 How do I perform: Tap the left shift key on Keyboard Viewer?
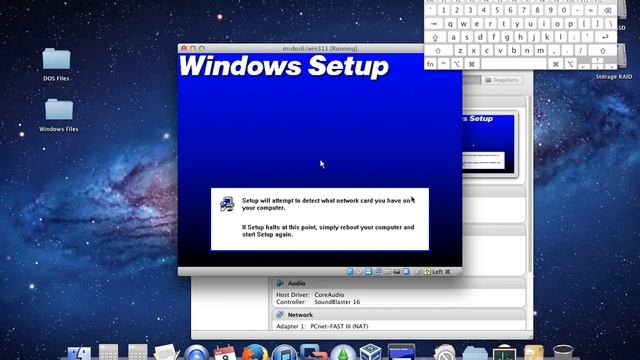click(438, 51)
